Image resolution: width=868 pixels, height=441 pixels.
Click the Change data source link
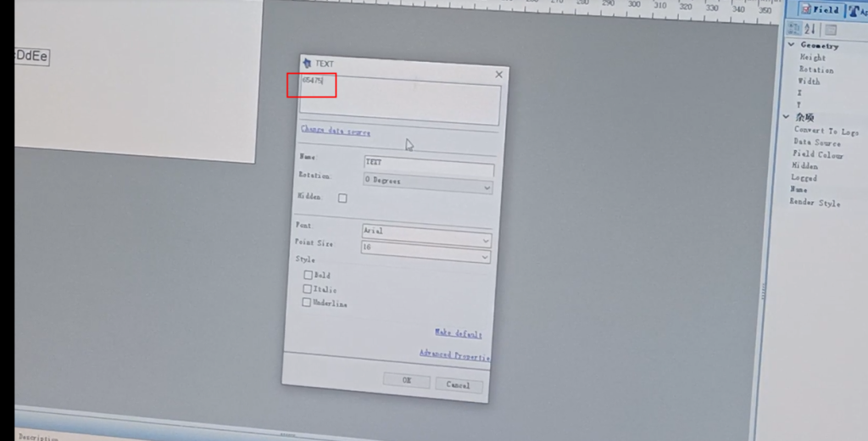336,131
